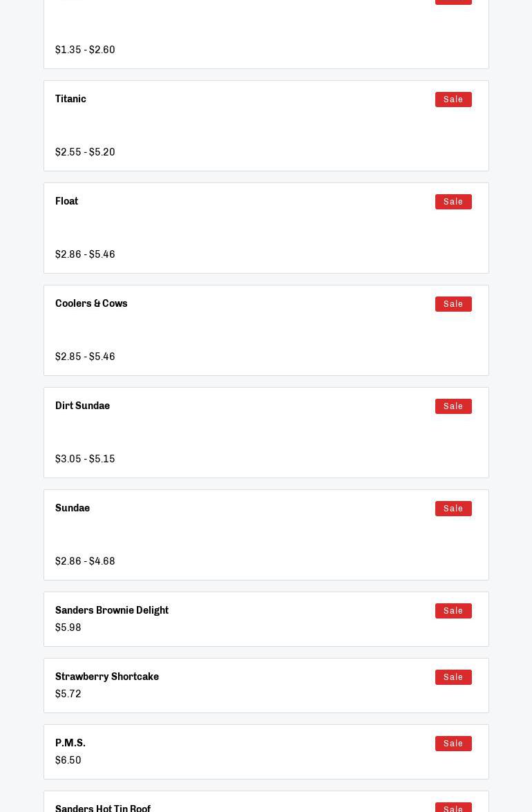Click the Sale label next to P.M.S.
532x812 pixels.
tap(453, 744)
